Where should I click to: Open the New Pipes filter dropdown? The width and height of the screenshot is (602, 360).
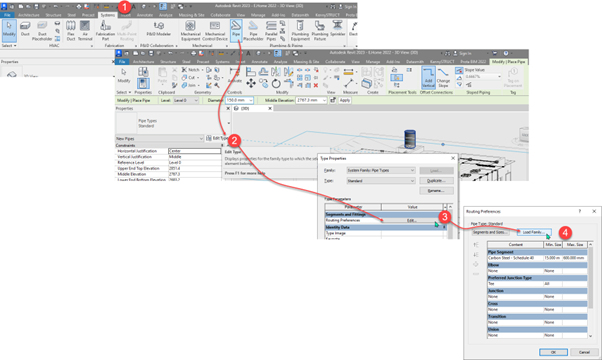coord(159,139)
